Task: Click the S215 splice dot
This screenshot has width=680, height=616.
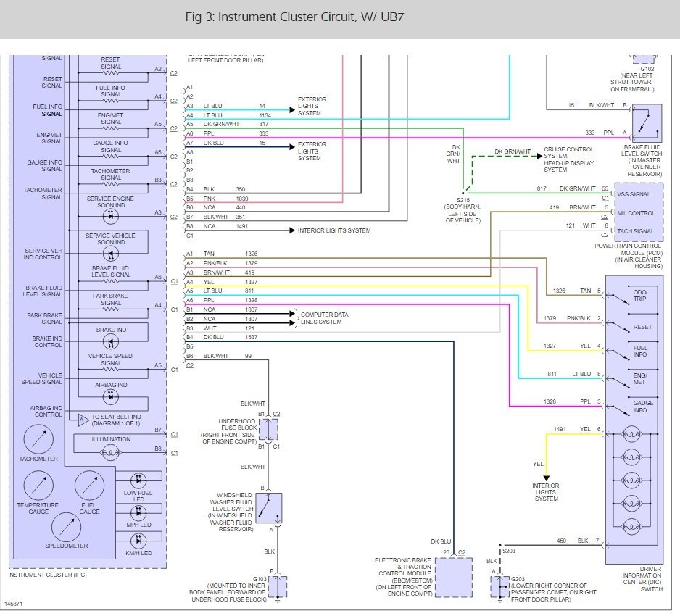Action: coord(463,193)
